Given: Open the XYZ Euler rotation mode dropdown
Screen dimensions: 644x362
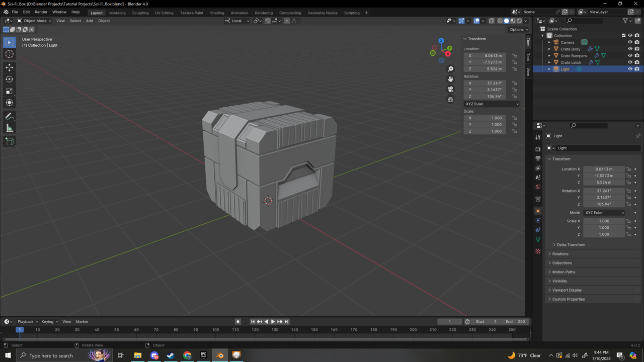Looking at the screenshot, I should pos(492,104).
